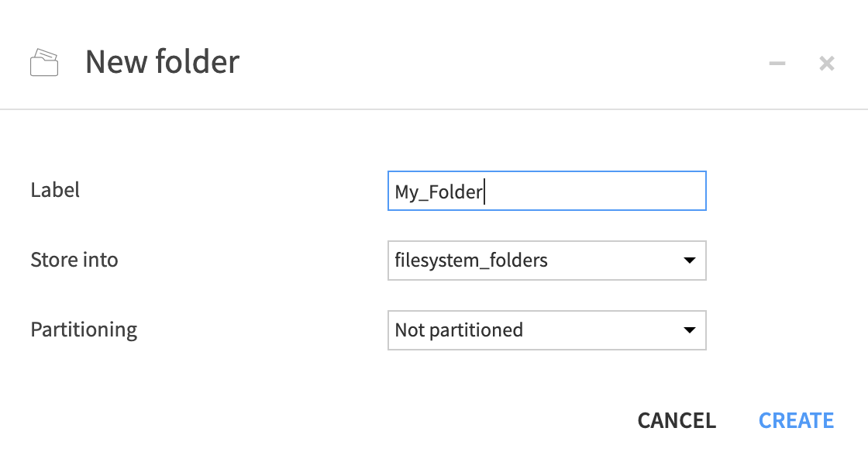Focus the highlighted Label input box
868x459 pixels.
tap(547, 191)
